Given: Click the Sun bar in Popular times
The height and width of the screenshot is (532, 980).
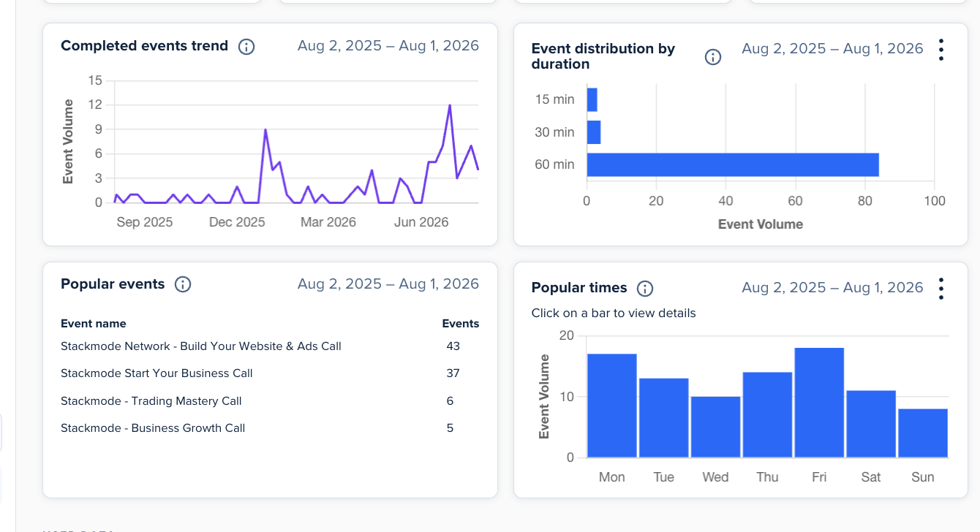Looking at the screenshot, I should tap(923, 433).
